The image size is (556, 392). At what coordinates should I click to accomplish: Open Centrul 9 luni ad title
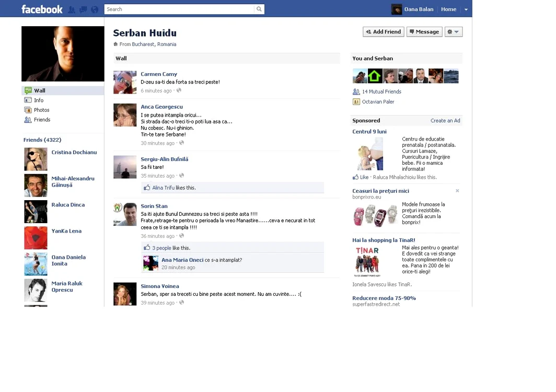click(369, 132)
